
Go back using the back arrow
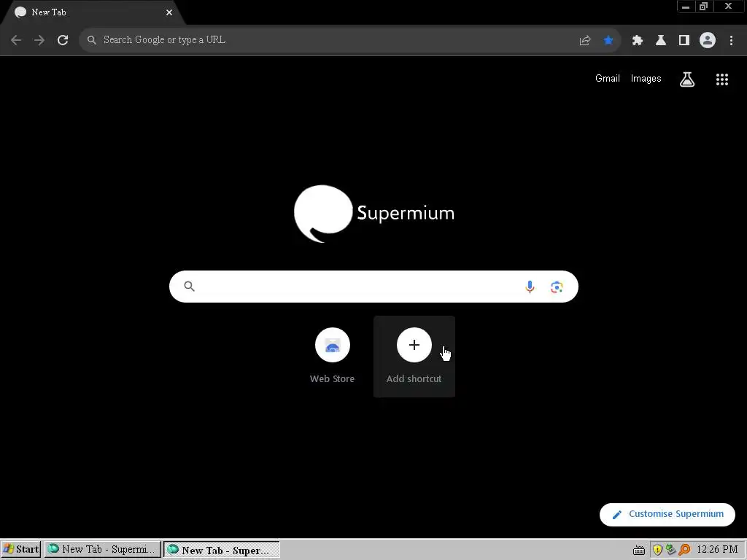(x=16, y=40)
